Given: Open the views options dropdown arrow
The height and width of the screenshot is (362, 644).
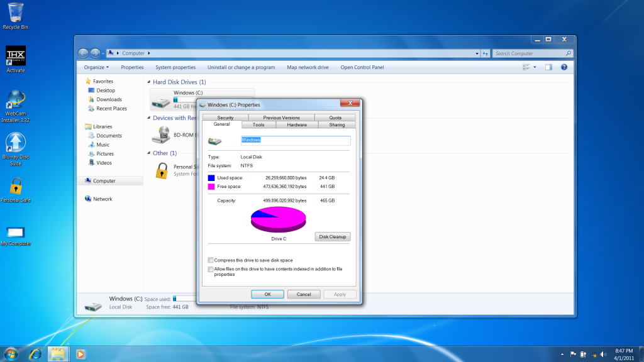Looking at the screenshot, I should (x=535, y=67).
